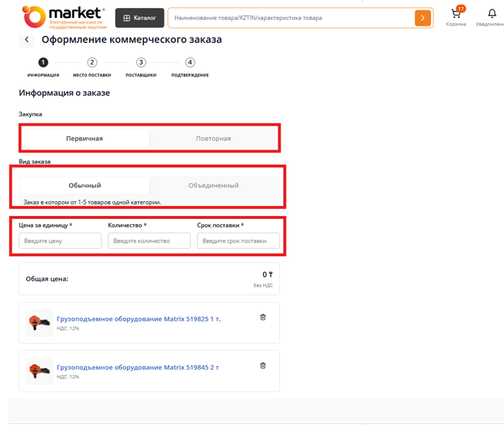Go to step 2 Место поставки
Screen dimensions: 504x425
pyautogui.click(x=92, y=63)
